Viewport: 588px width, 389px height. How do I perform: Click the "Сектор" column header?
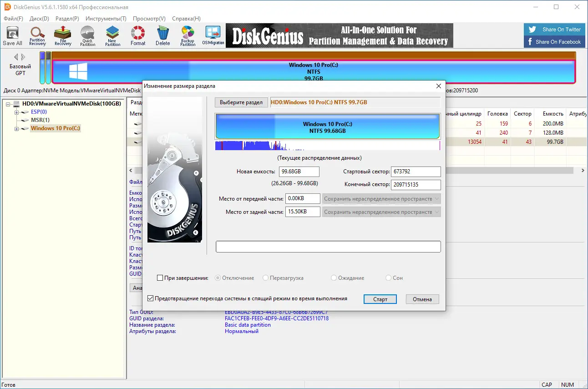point(523,114)
